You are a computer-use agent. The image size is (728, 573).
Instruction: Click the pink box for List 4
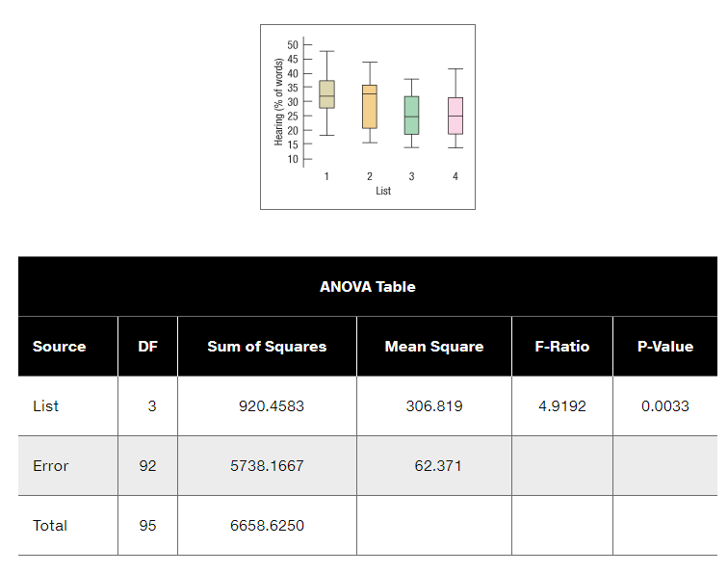tap(455, 116)
